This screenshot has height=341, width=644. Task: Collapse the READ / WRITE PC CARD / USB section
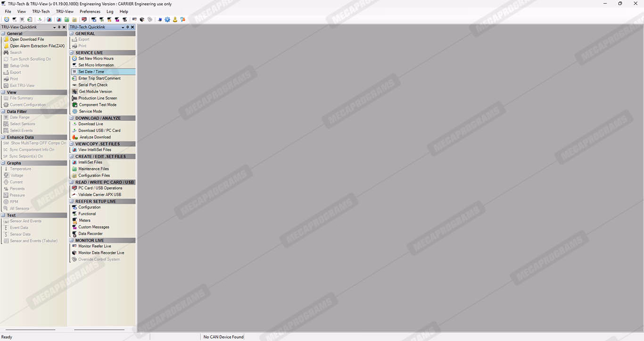(x=72, y=182)
